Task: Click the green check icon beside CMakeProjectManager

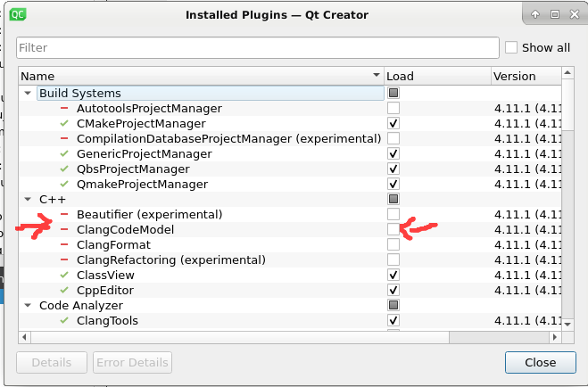Action: click(x=64, y=123)
